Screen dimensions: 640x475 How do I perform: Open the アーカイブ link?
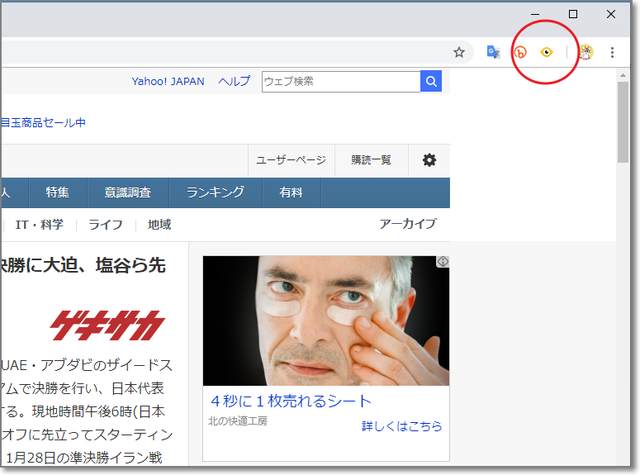407,224
